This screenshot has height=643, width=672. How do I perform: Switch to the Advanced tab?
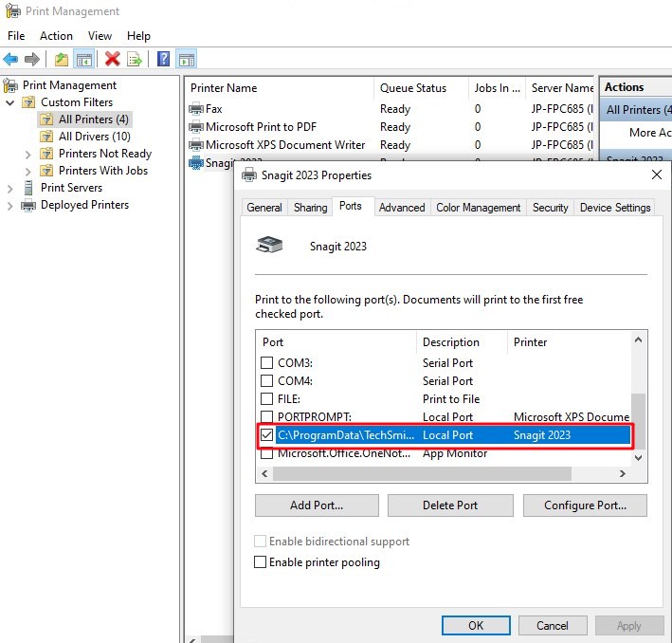402,208
